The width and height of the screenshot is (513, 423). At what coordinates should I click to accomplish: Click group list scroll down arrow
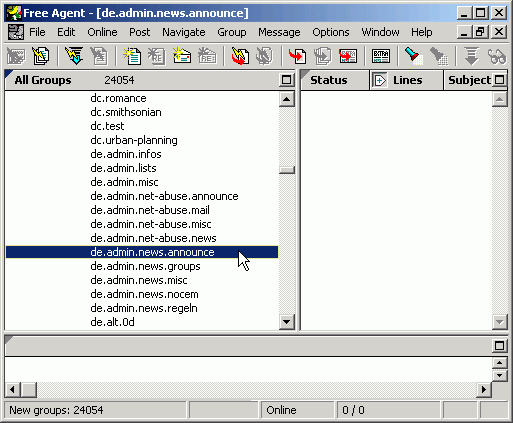tap(287, 322)
